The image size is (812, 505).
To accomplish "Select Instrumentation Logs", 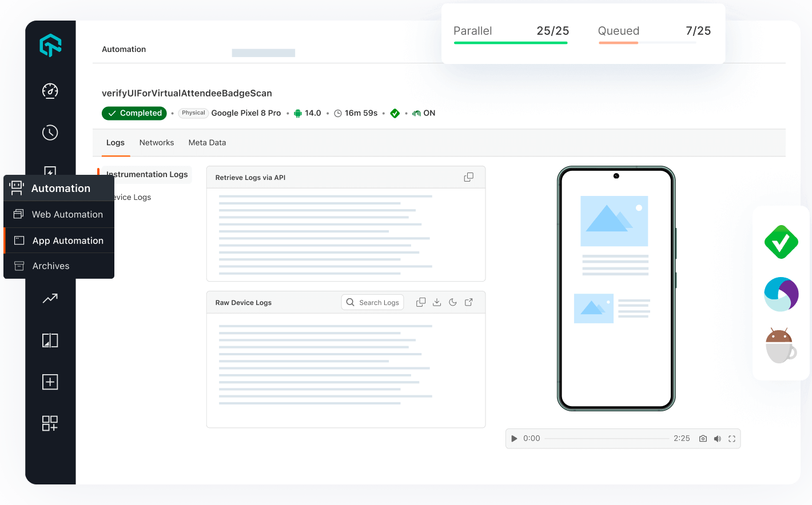I will coord(146,174).
